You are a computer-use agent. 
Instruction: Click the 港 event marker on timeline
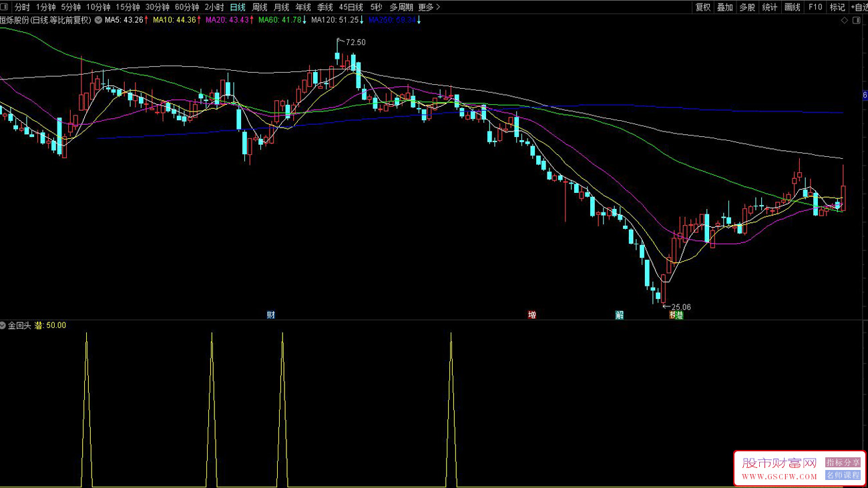680,315
